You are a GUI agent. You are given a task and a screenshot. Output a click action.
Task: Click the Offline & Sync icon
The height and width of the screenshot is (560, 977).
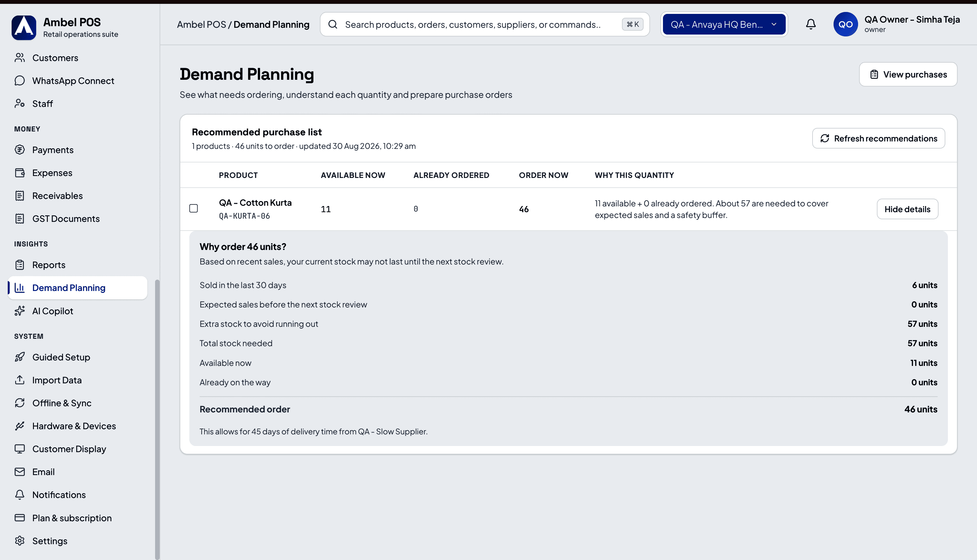point(20,403)
